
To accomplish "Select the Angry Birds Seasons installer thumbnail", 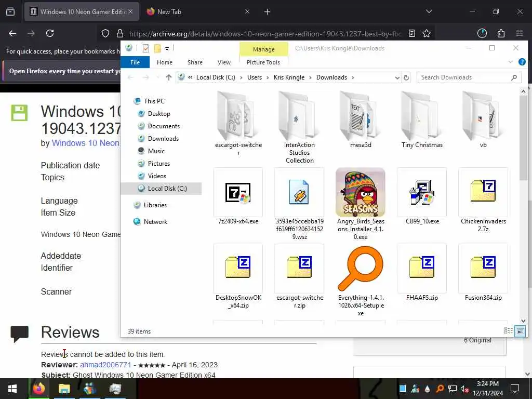I will click(x=361, y=192).
